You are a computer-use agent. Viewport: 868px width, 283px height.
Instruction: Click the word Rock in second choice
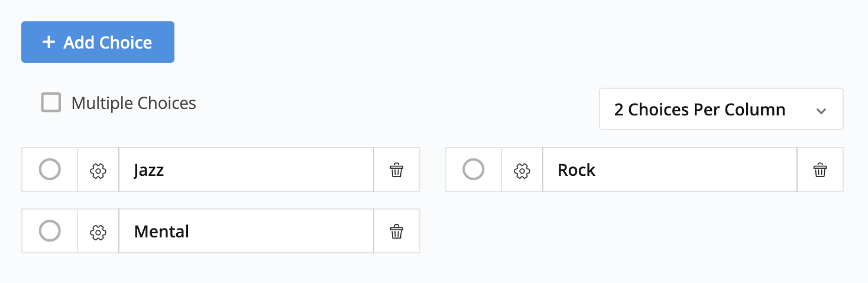tap(576, 171)
